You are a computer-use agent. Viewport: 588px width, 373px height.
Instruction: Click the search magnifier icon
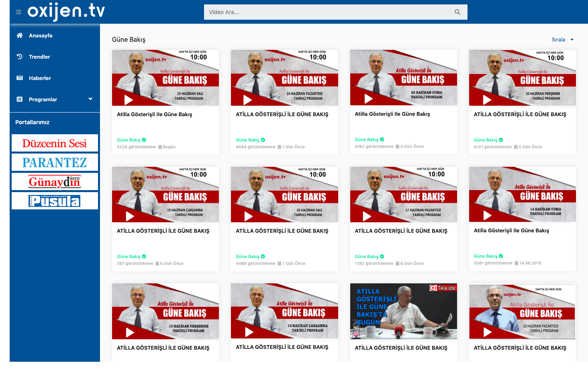pos(457,12)
